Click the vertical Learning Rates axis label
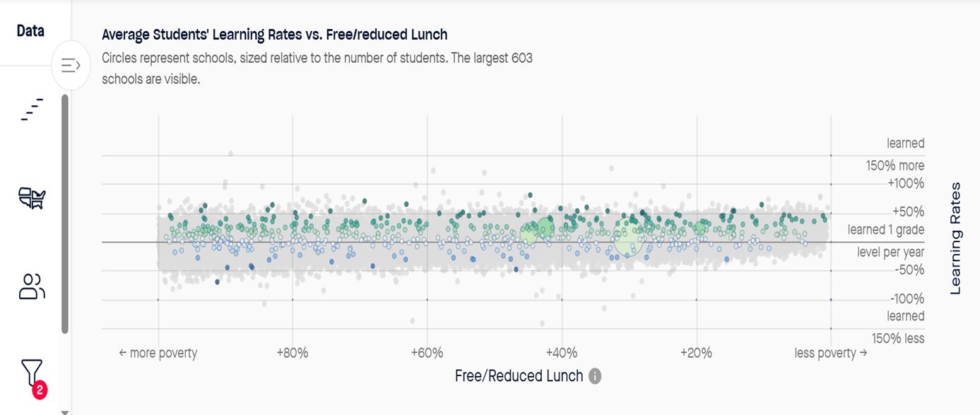The width and height of the screenshot is (980, 415). (x=955, y=238)
